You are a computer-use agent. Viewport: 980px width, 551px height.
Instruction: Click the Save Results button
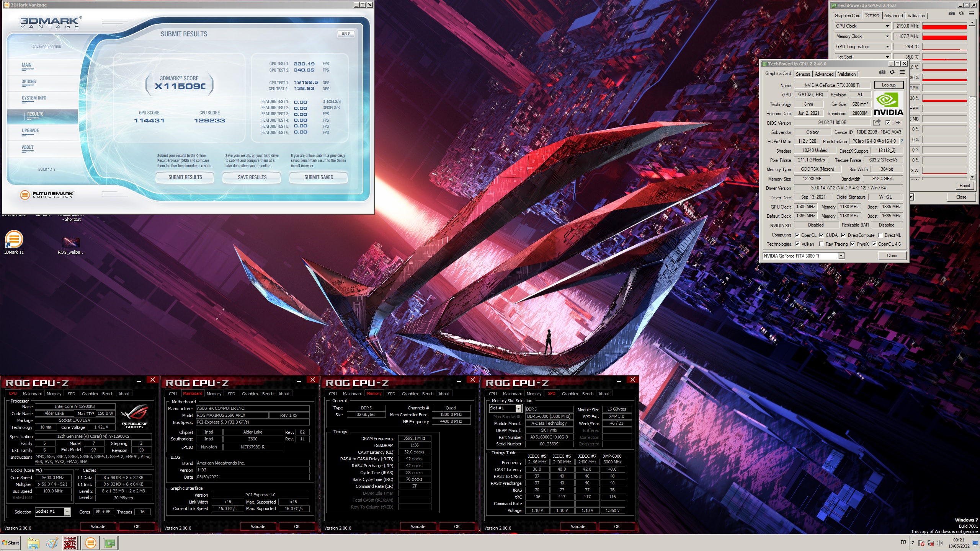252,177
